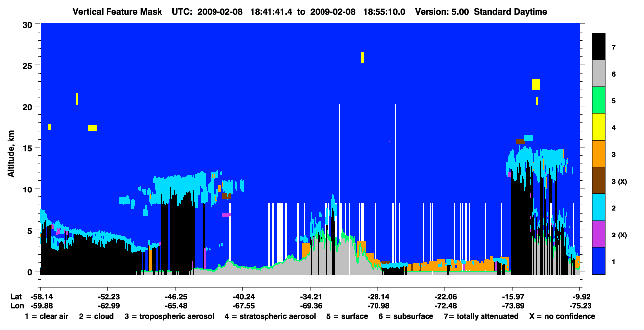Click the 'Vertical Feature Mask' title text

pos(117,12)
